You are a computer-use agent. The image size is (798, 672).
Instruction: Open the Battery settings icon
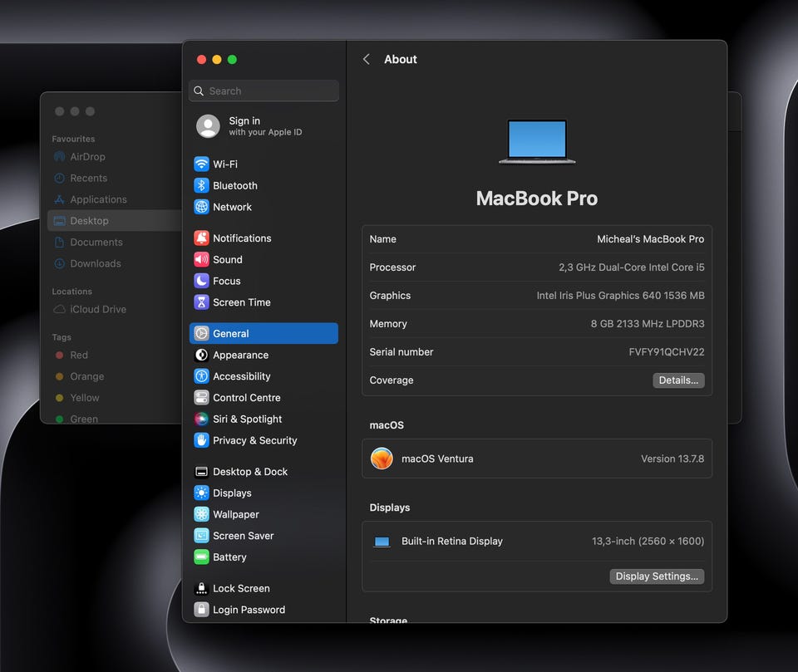201,557
